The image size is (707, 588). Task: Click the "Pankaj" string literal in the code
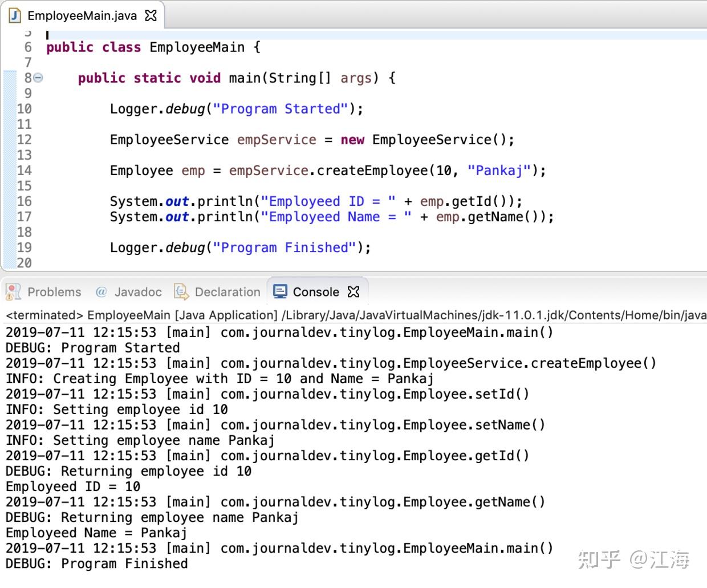pyautogui.click(x=499, y=171)
